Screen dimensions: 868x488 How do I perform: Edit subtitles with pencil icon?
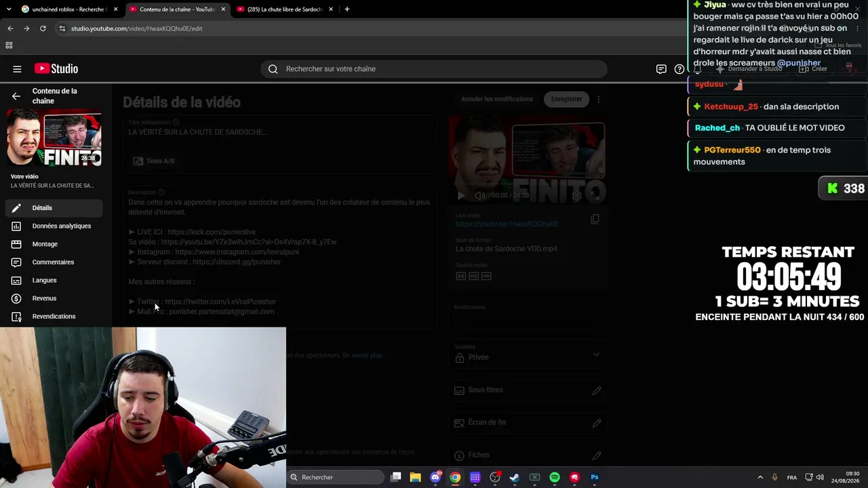[597, 390]
